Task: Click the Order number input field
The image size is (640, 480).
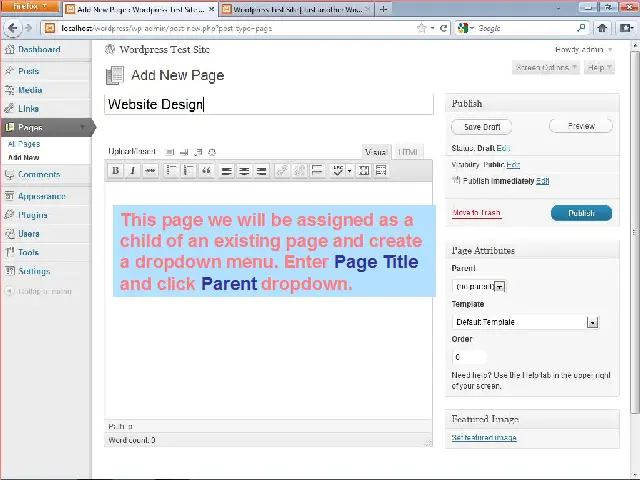Action: 469,357
